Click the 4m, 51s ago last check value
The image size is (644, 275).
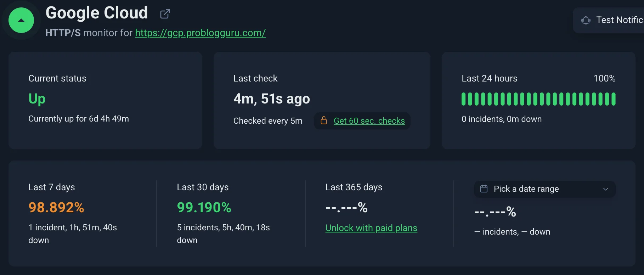click(x=272, y=99)
